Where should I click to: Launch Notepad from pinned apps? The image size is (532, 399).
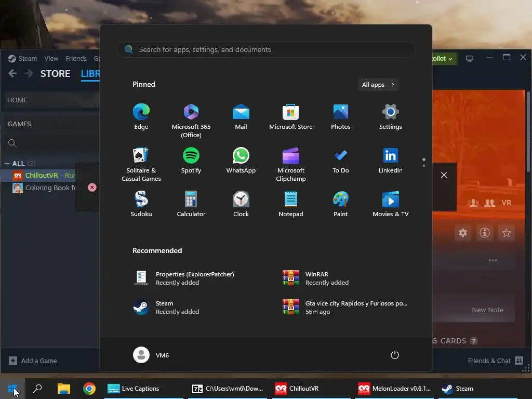point(291,204)
